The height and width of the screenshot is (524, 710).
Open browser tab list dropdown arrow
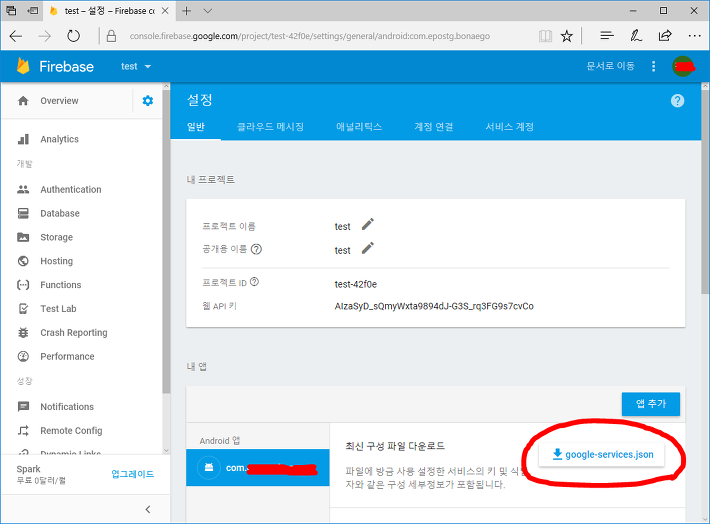(208, 11)
